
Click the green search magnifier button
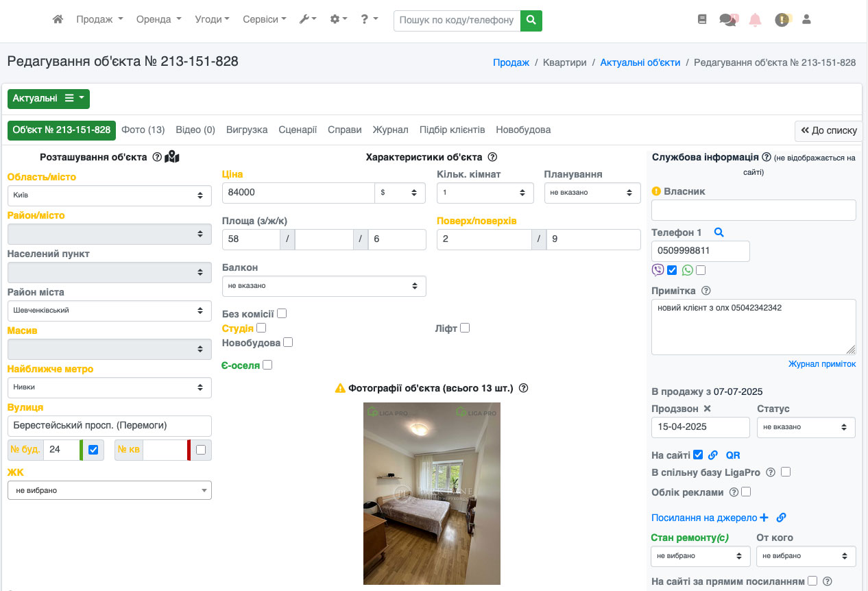[x=531, y=21]
